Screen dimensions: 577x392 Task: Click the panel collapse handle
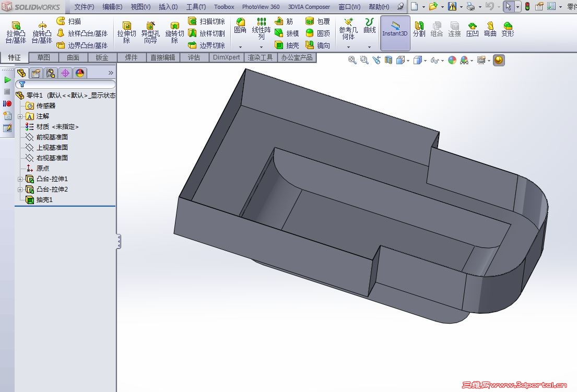(x=119, y=242)
